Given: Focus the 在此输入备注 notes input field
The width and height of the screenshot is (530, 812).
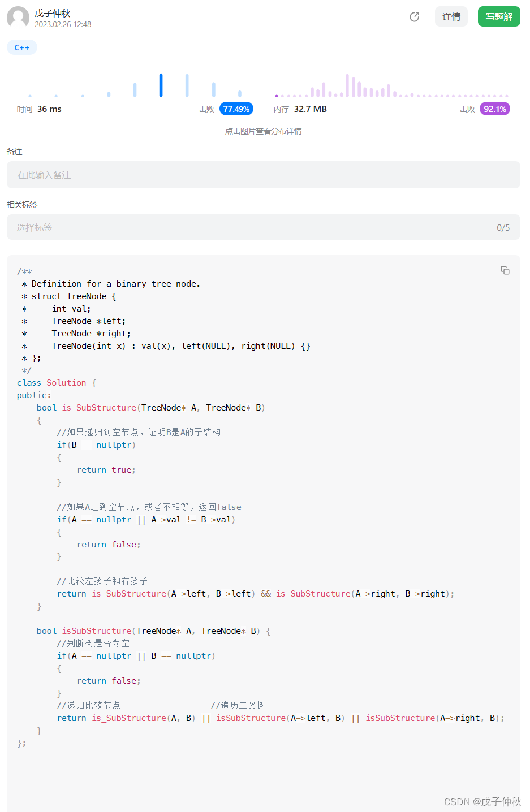Looking at the screenshot, I should 264,175.
